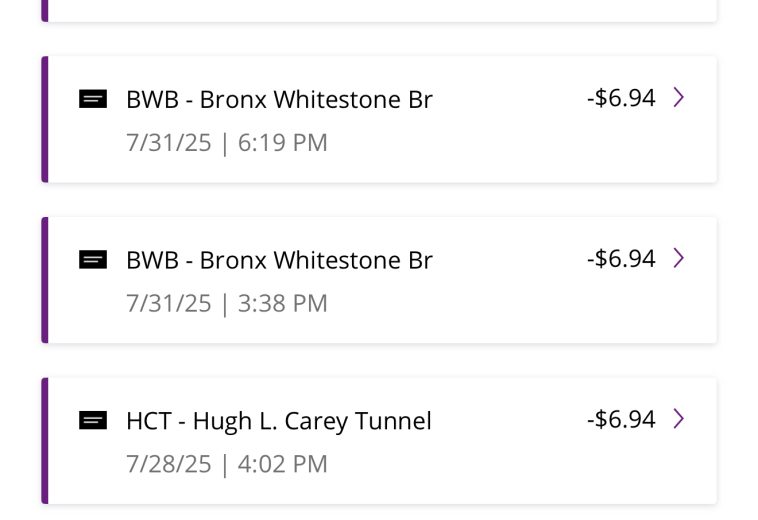Expand the 3:38 PM Bronx Whitestone transaction chevron
This screenshot has height=520, width=758.
(679, 258)
